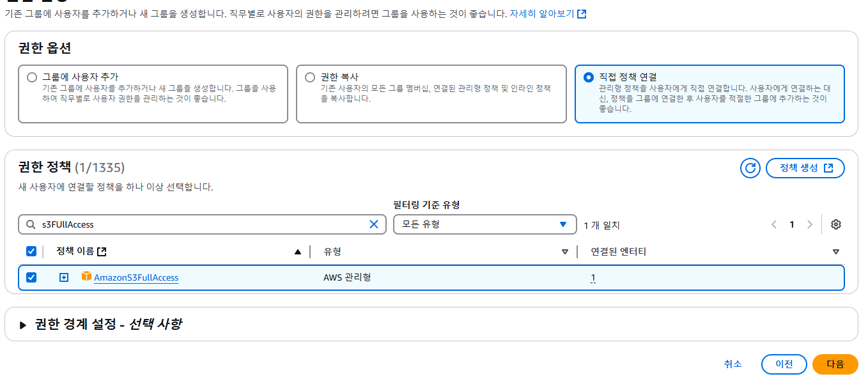Sort ascending by 정책 이름 arrow
The width and height of the screenshot is (868, 388).
pyautogui.click(x=297, y=252)
